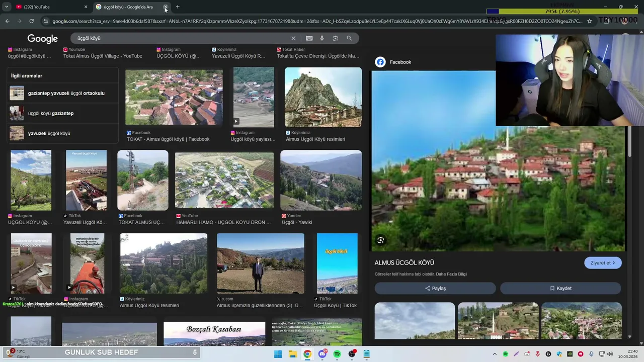Click the NVIDIA tray icon
The width and height of the screenshot is (644, 362).
(x=570, y=354)
